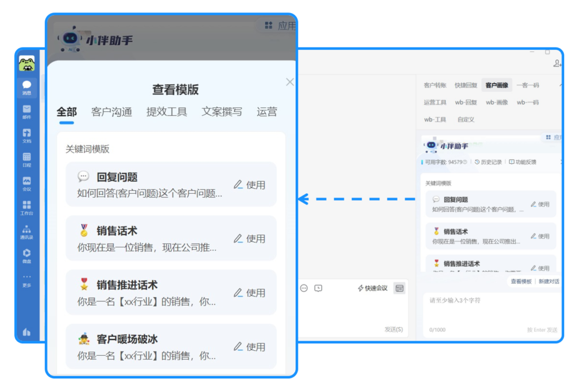Image resolution: width=579 pixels, height=392 pixels.
Task: Open the 消息 messages sidebar icon
Action: [27, 88]
